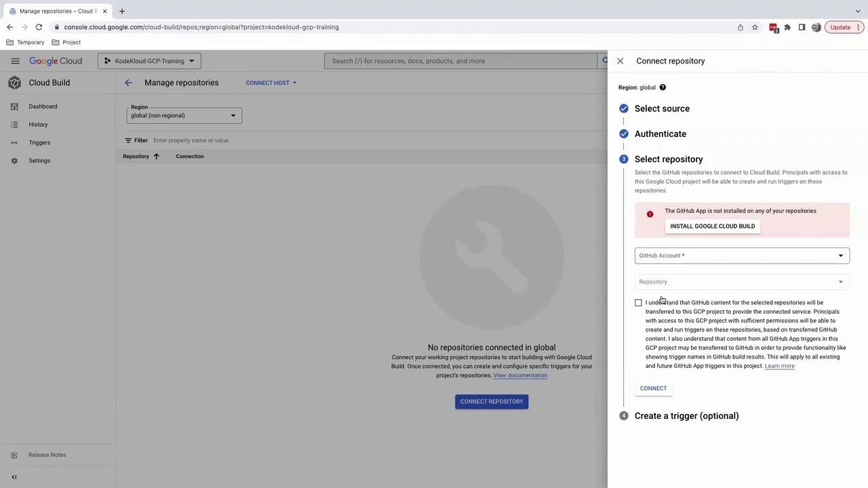Screen dimensions: 868x488
Task: Click the Filter icon above the table
Action: tap(128, 140)
